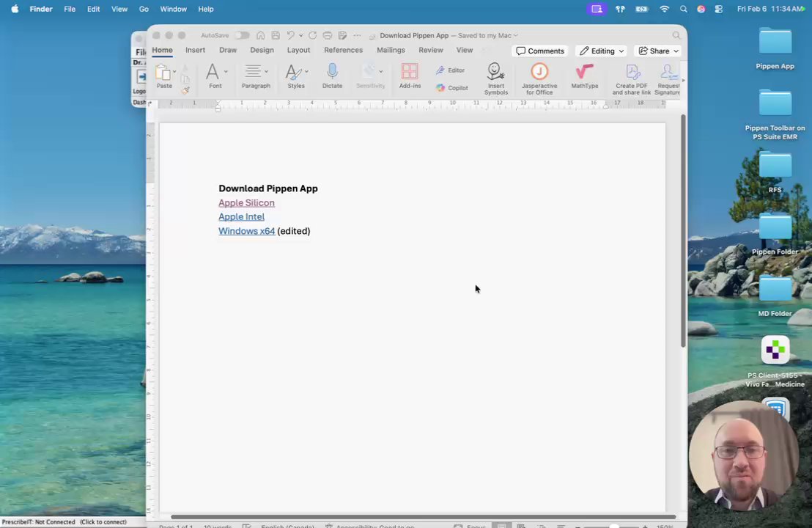Activate the Format Painter brush
Image resolution: width=812 pixels, height=528 pixels.
pos(185,90)
